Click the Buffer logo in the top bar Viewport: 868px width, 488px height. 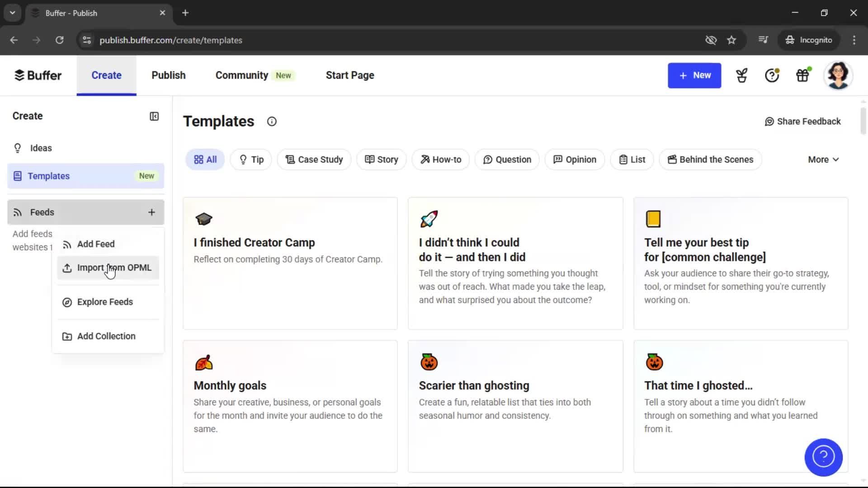tap(38, 75)
